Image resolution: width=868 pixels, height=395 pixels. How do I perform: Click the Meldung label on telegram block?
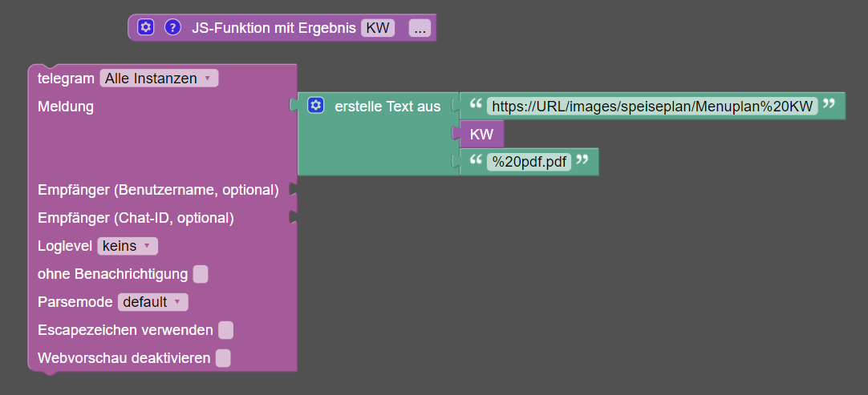66,106
